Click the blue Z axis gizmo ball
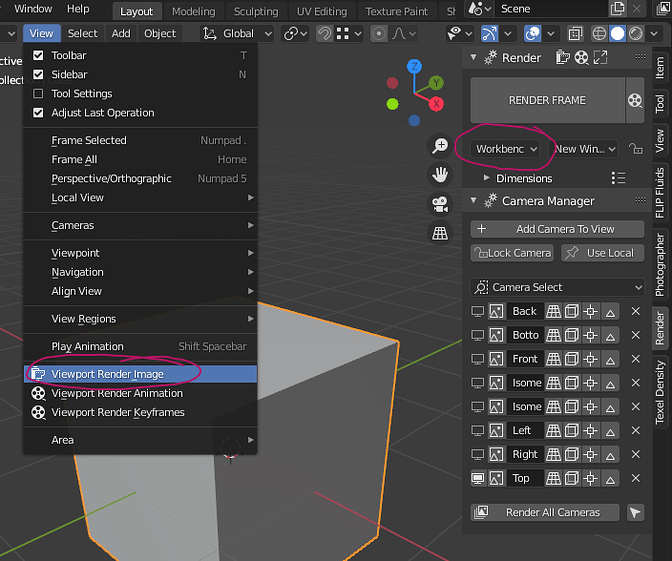 tap(414, 66)
